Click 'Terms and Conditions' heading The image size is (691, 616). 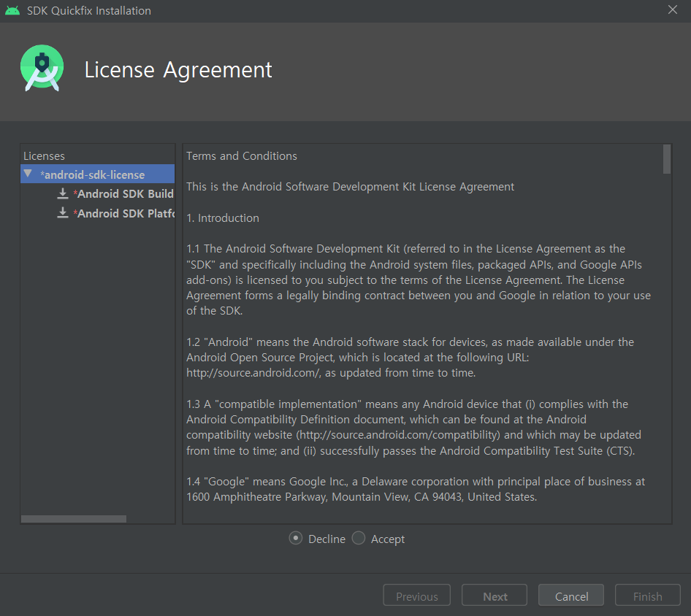click(x=242, y=156)
